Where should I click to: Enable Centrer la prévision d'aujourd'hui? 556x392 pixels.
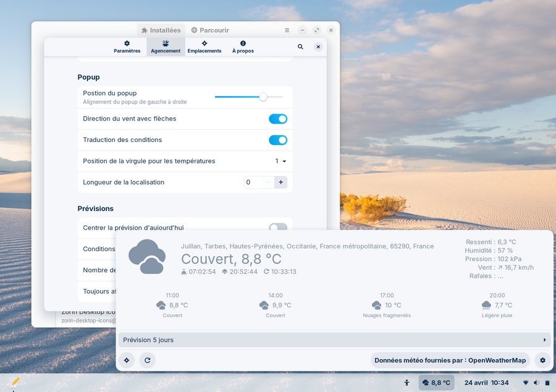(x=278, y=227)
